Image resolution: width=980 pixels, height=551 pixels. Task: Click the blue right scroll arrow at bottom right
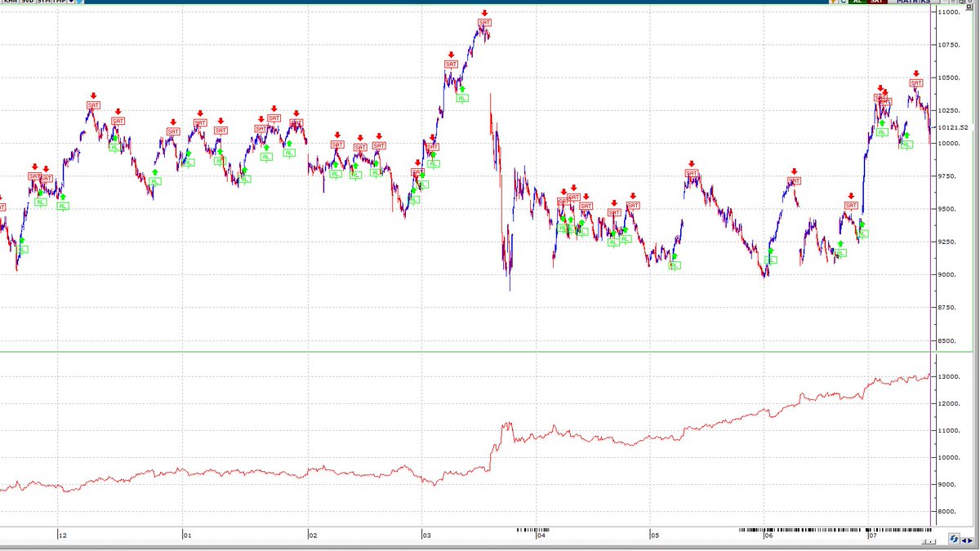[970, 540]
